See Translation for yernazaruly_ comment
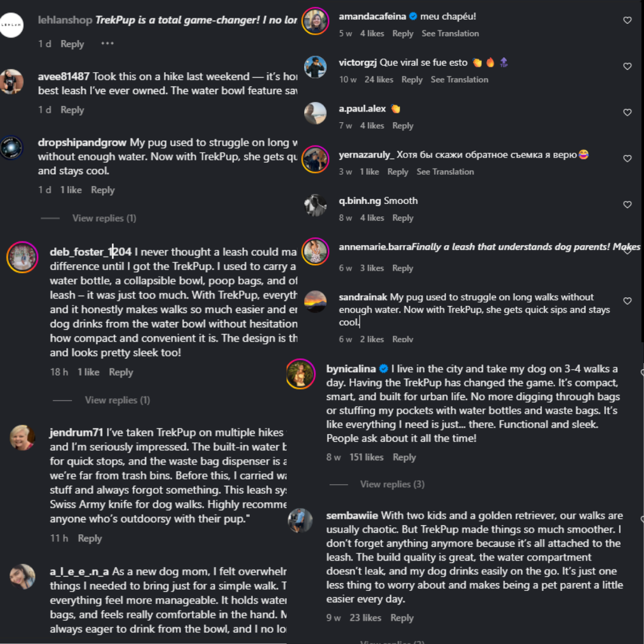This screenshot has height=644, width=644. pos(445,172)
